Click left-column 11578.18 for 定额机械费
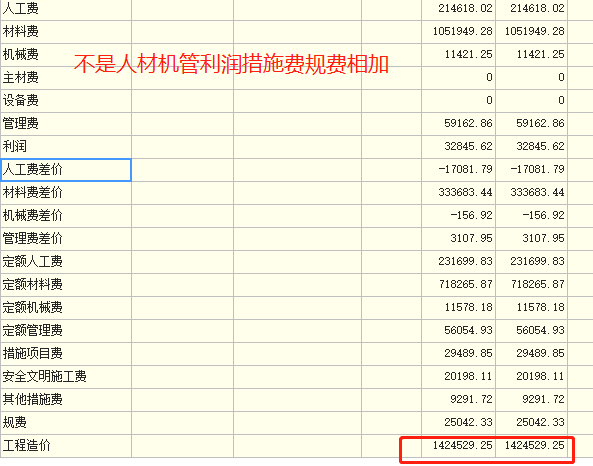 click(469, 308)
